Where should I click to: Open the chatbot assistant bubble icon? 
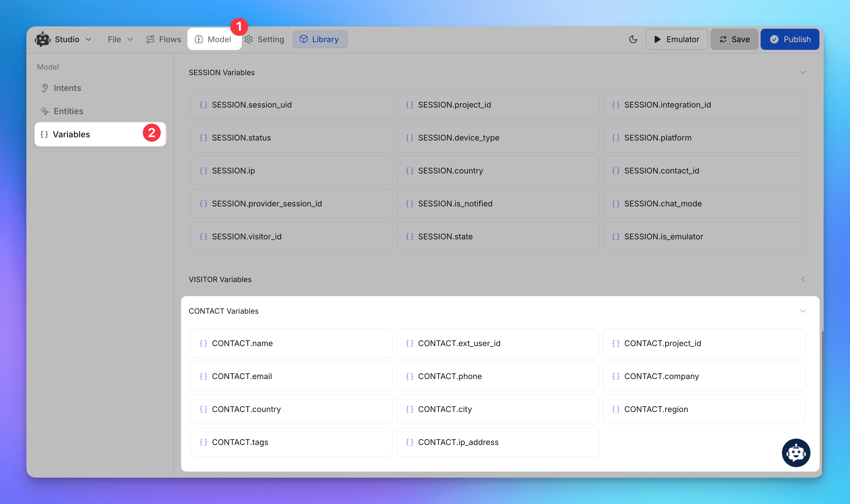pos(796,453)
